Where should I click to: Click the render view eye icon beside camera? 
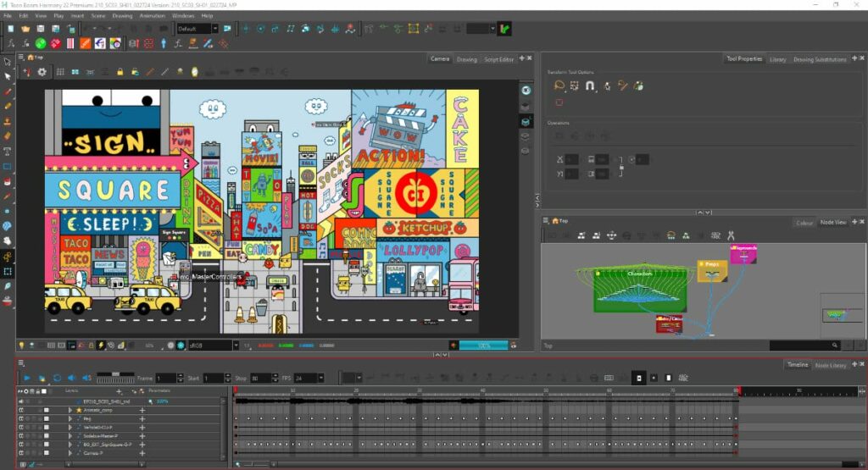(x=526, y=90)
